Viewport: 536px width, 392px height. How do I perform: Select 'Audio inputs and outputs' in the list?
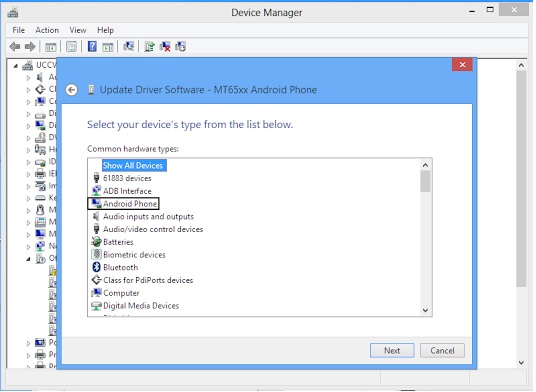pos(148,216)
